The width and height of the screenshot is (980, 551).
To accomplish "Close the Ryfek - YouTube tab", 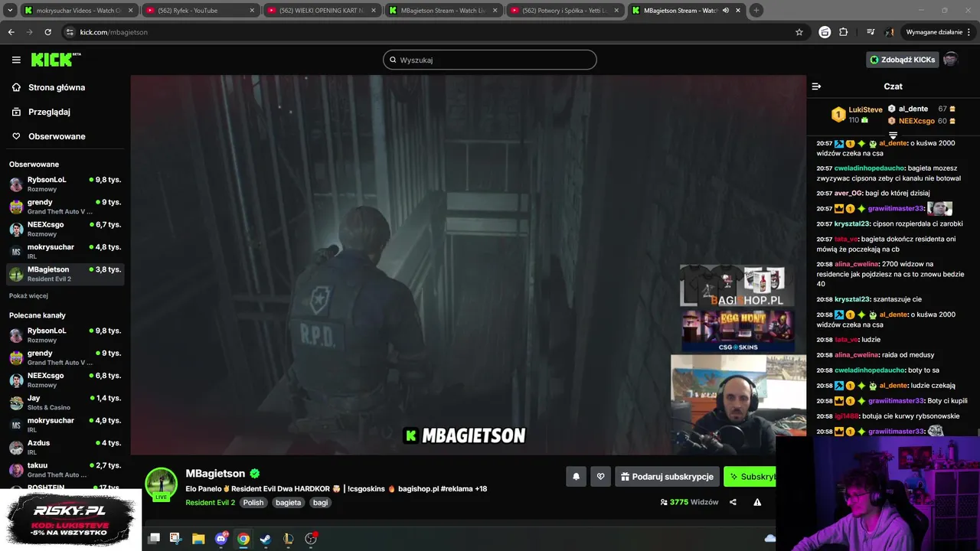I will point(252,11).
